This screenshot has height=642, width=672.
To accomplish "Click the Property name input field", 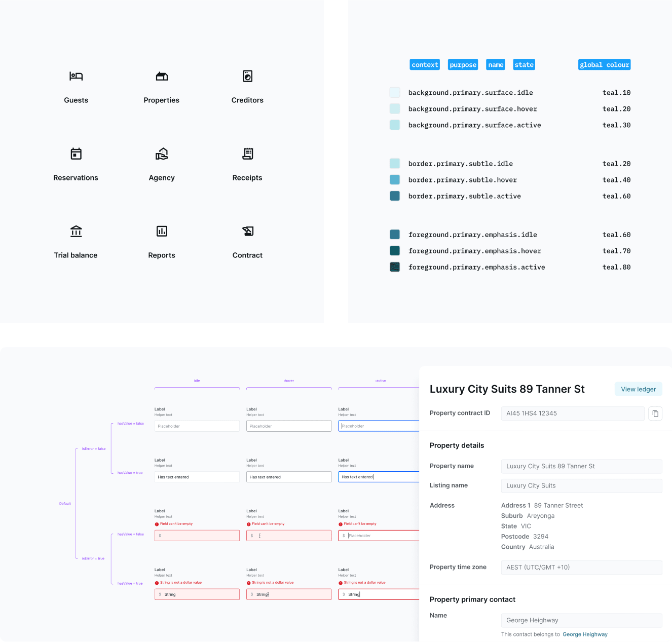I will coord(581,466).
